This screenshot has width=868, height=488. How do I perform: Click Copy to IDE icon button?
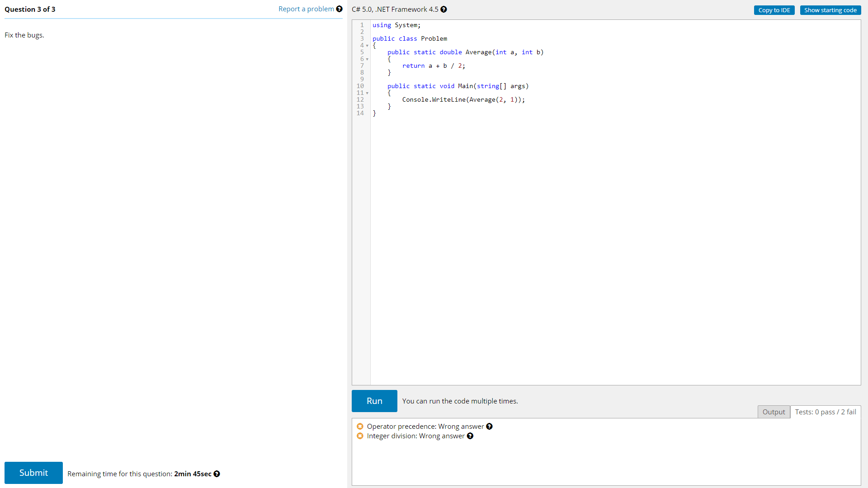click(774, 9)
